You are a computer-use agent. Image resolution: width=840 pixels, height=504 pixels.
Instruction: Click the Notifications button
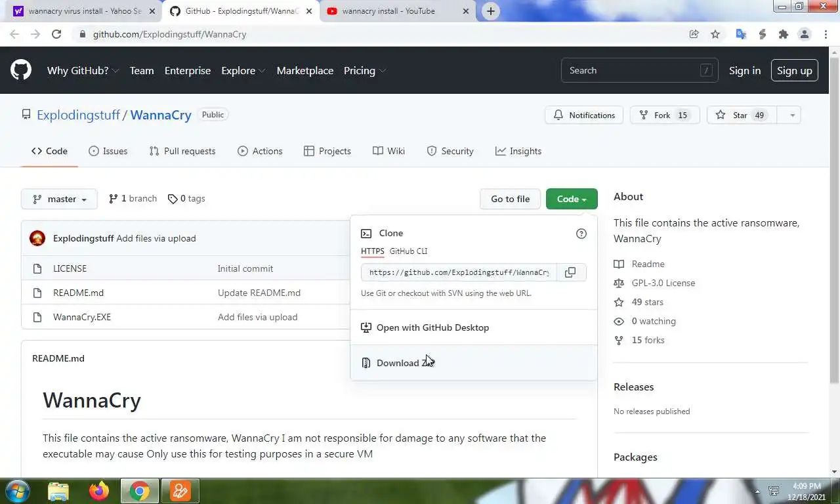(584, 115)
